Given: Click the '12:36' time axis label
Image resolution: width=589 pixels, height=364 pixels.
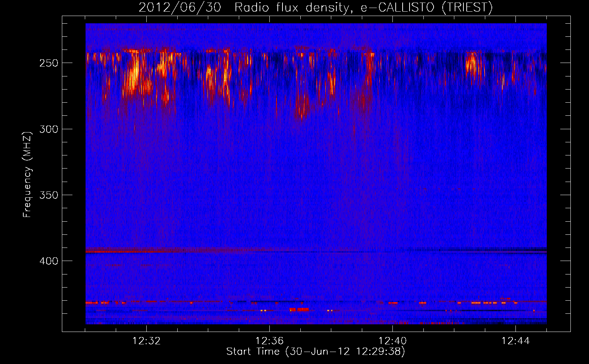Looking at the screenshot, I should (269, 341).
